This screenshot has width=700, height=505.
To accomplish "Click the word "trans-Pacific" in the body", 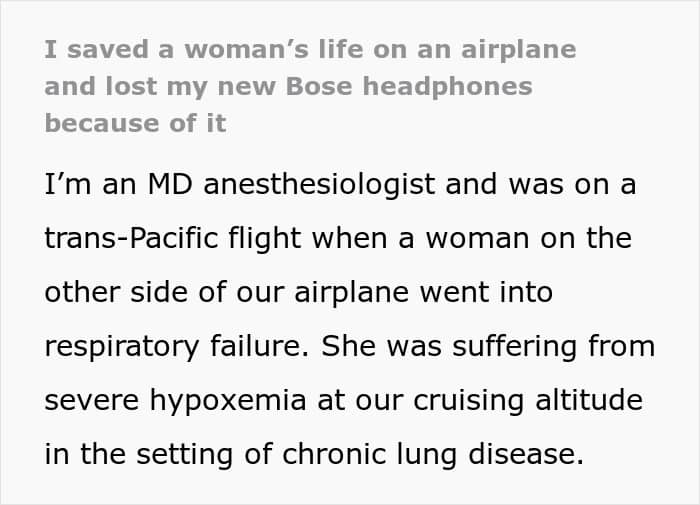I will [x=123, y=239].
